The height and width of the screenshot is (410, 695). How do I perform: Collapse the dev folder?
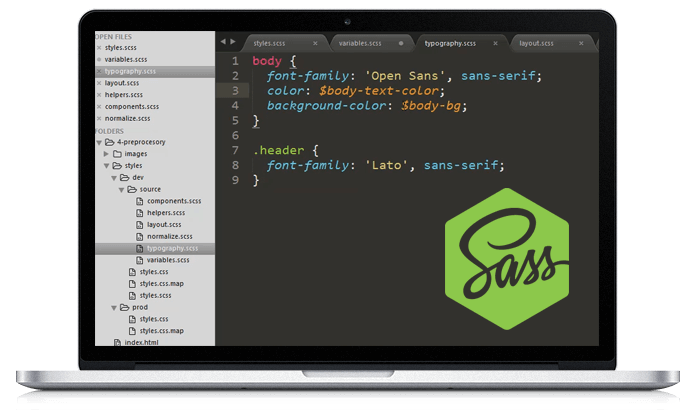point(113,177)
